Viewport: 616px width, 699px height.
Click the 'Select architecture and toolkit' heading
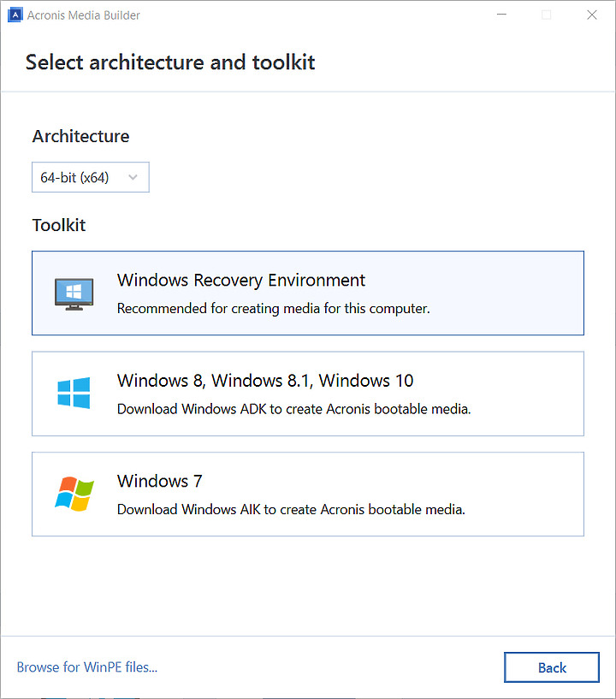(170, 62)
